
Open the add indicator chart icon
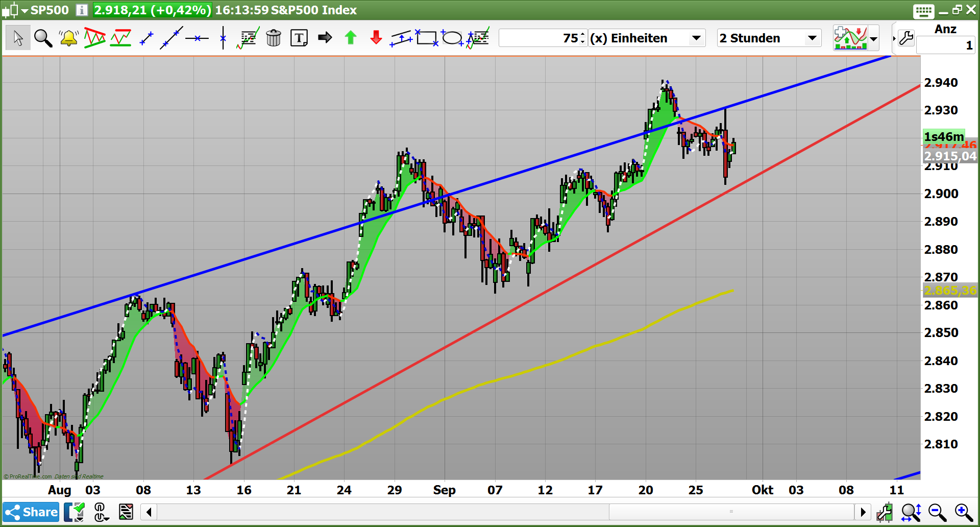(850, 38)
